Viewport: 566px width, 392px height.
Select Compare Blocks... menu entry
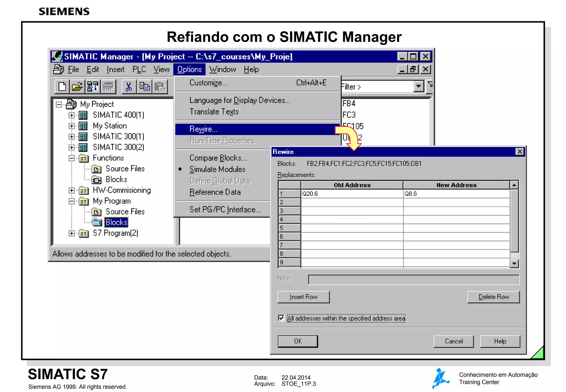[x=223, y=158]
